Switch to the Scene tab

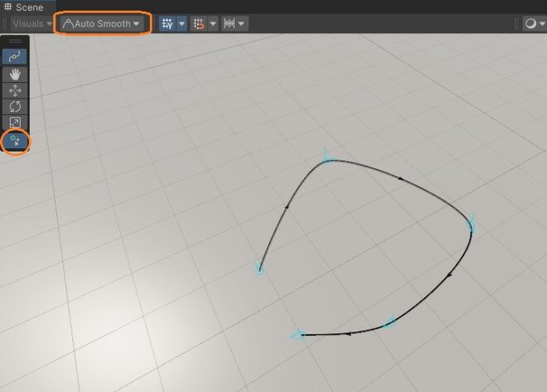point(24,7)
